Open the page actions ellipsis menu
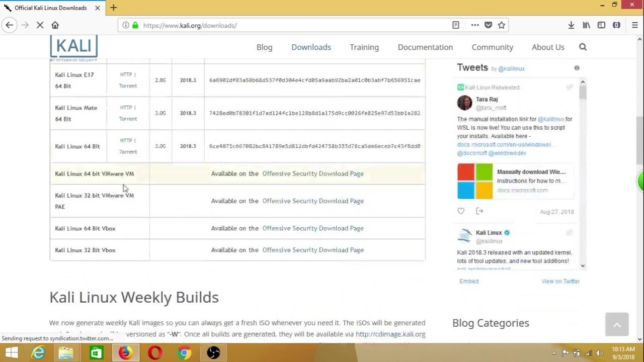This screenshot has height=362, width=644. (x=474, y=25)
